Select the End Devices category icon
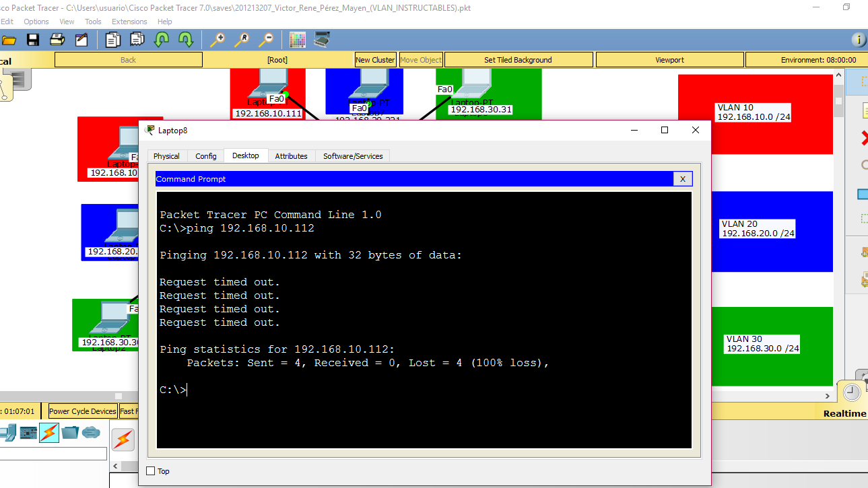Viewport: 868px width, 488px height. (x=7, y=432)
